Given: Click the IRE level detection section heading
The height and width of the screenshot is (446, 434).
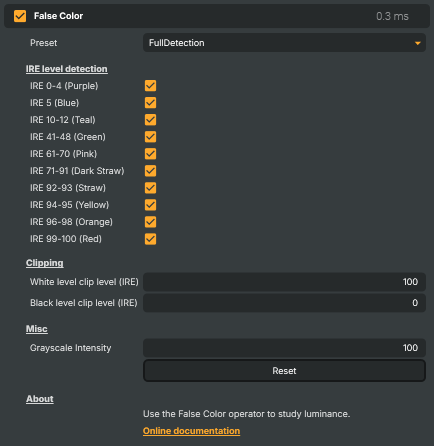Looking at the screenshot, I should tap(67, 69).
